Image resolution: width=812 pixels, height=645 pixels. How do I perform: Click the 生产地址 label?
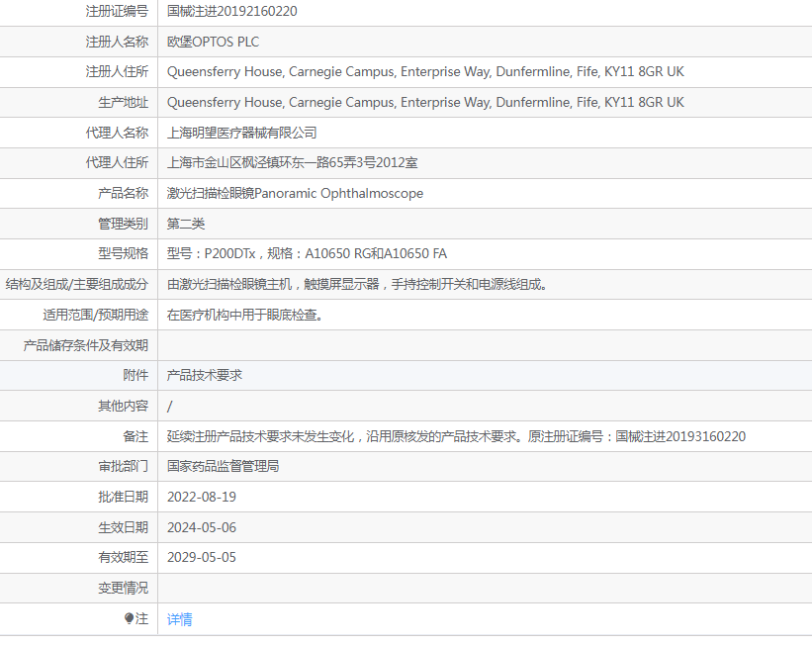pyautogui.click(x=124, y=103)
